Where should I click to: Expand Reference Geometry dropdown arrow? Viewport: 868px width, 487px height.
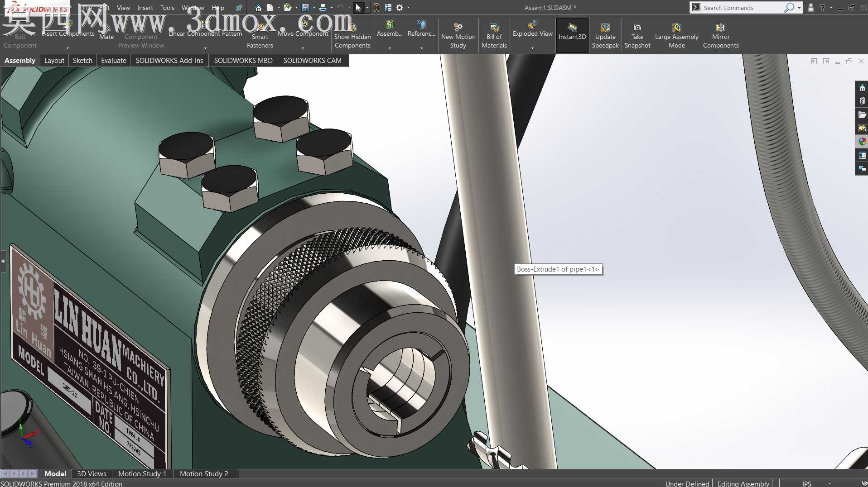(421, 48)
